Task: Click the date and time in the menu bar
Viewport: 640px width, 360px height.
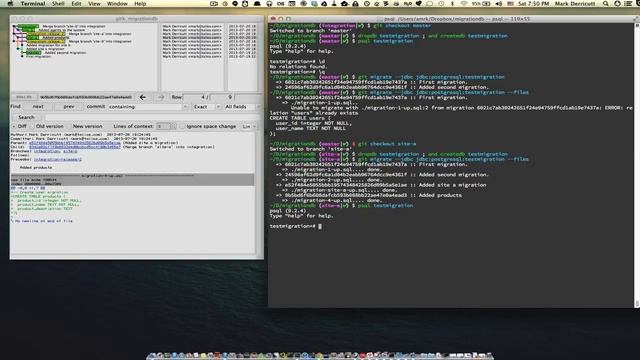Action: click(x=533, y=3)
